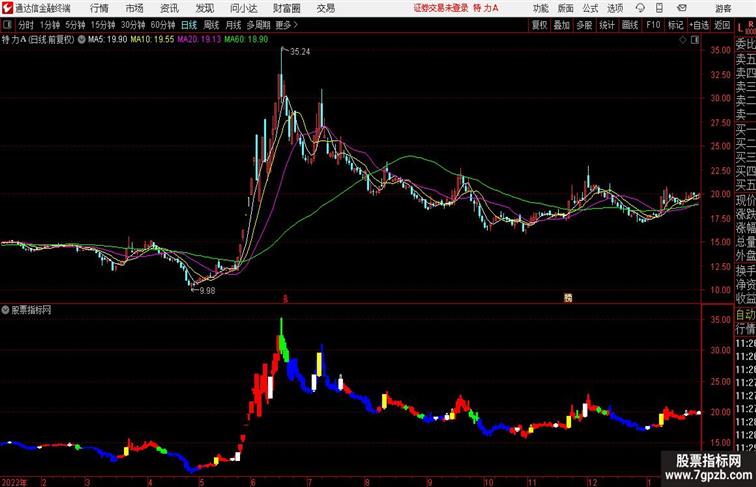Open F10 company info
Image resolution: width=756 pixels, height=487 pixels.
tap(653, 25)
